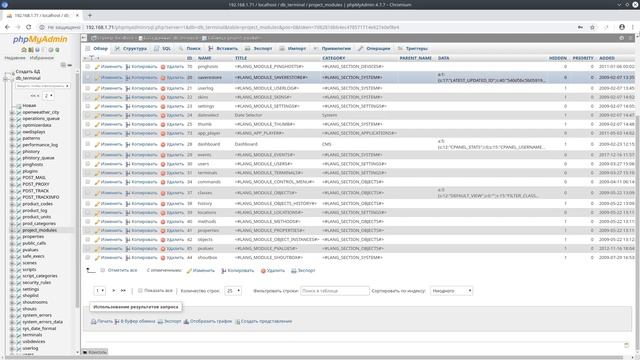Click the copy to clipboard icon
Viewport: 640px width, 360px height.
pyautogui.click(x=117, y=321)
